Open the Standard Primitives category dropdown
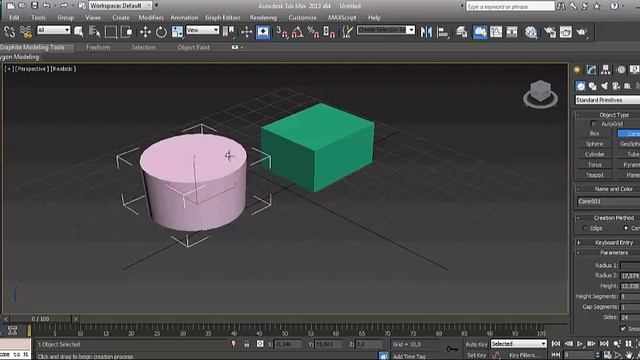The width and height of the screenshot is (640, 360). tap(608, 100)
